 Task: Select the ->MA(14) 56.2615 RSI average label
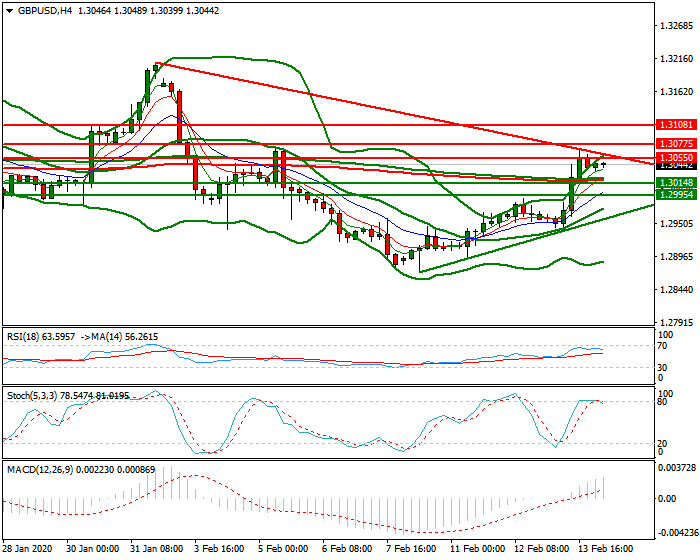tap(119, 337)
